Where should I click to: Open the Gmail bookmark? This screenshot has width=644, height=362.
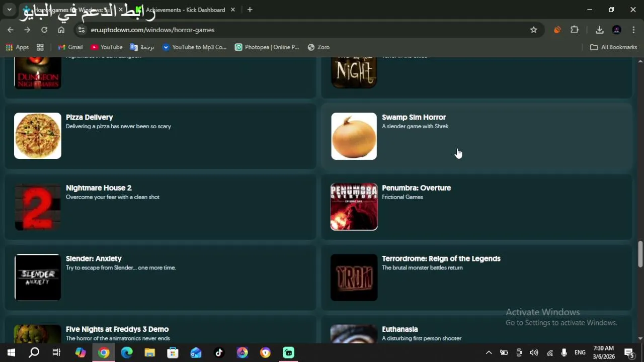pyautogui.click(x=70, y=47)
